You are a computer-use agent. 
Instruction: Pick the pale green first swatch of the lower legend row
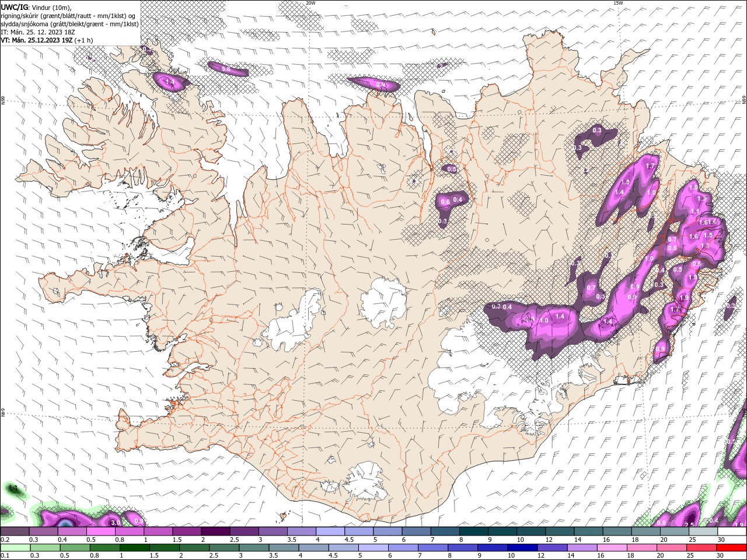click(x=15, y=548)
